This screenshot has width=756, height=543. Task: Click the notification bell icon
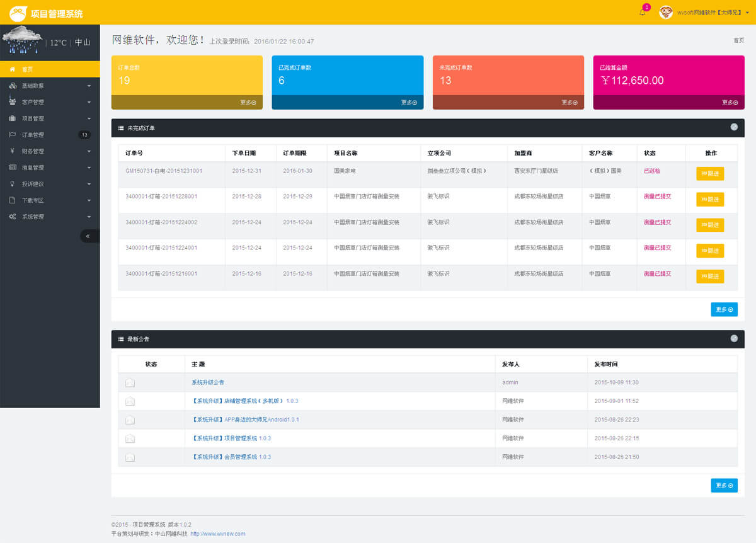coord(642,13)
